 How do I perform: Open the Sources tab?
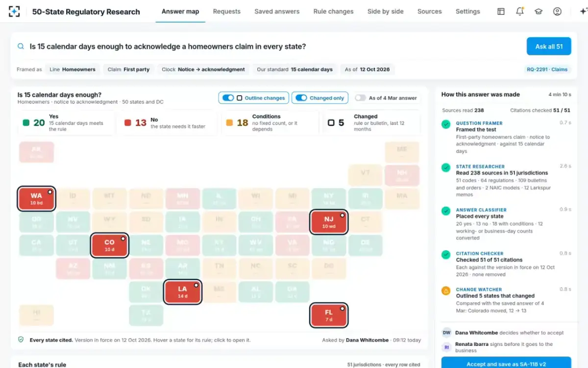coord(430,11)
